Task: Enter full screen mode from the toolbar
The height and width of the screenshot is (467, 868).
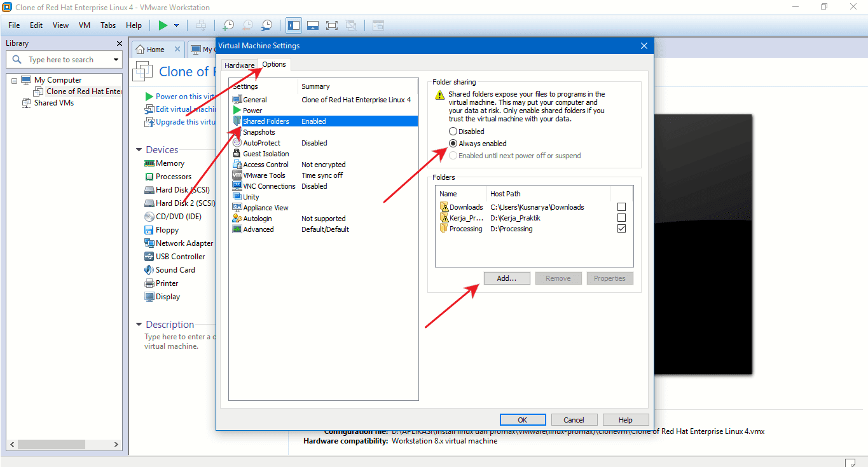Action: point(331,25)
